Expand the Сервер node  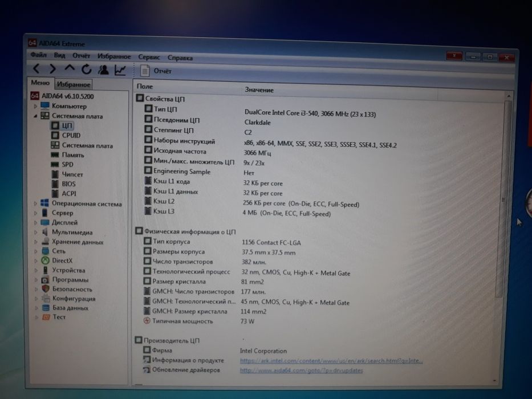click(x=35, y=213)
